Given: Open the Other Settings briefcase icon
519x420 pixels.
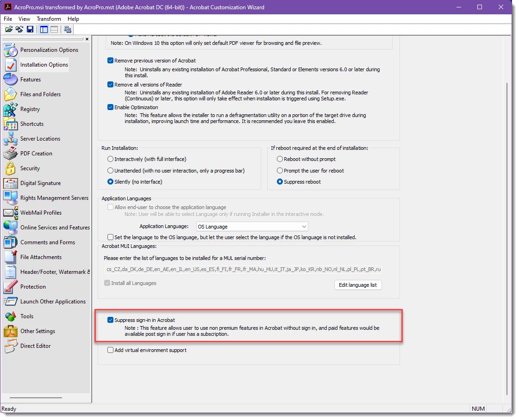Looking at the screenshot, I should tap(11, 331).
